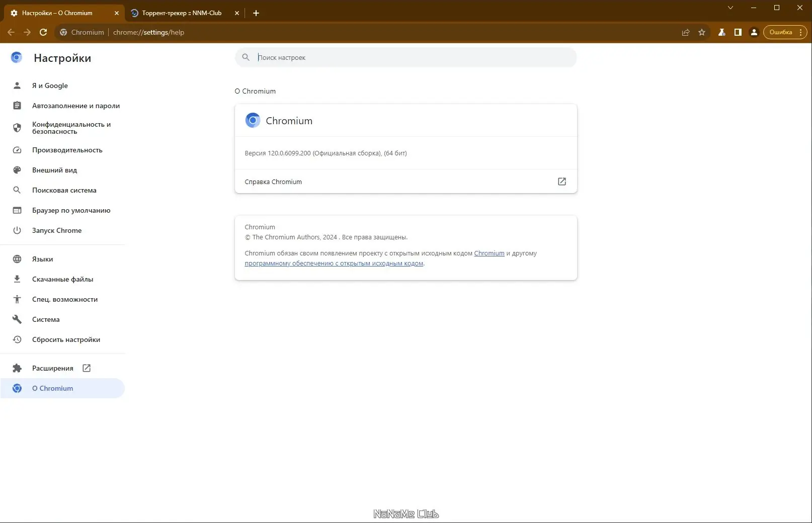Click the Скачанные файлы download icon
The height and width of the screenshot is (523, 812).
(17, 279)
